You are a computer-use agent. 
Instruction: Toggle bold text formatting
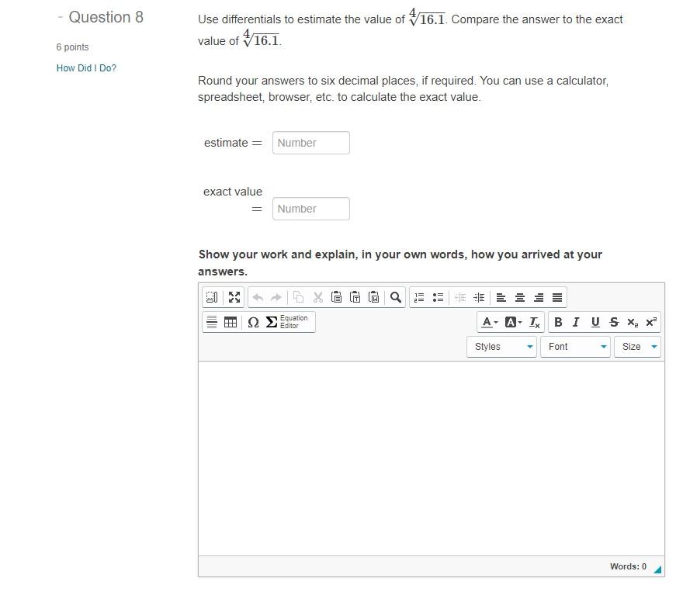tap(558, 322)
